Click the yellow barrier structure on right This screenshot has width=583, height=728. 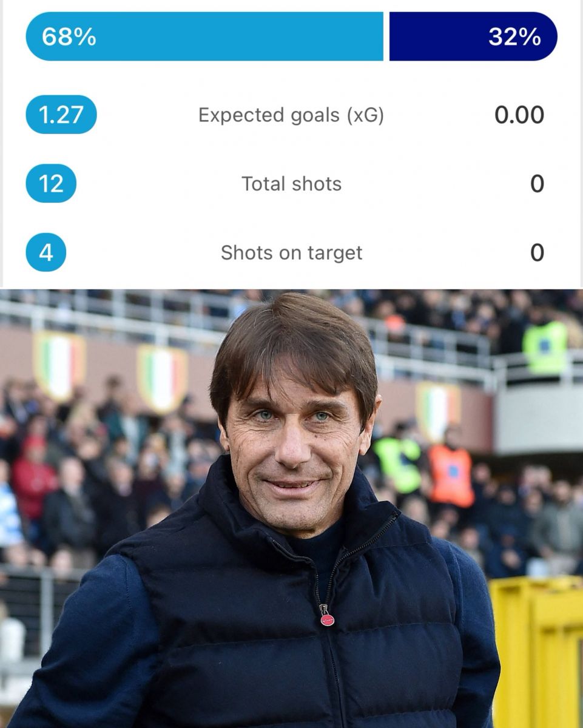tap(538, 649)
